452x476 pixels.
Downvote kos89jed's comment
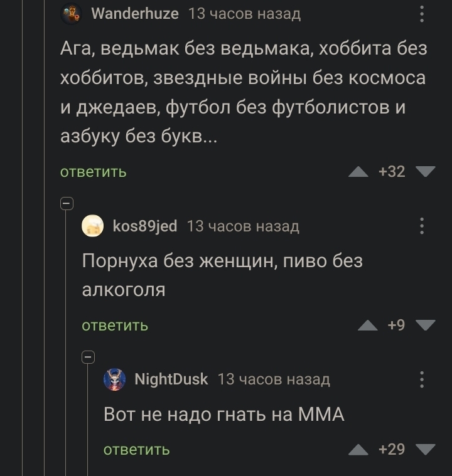[425, 325]
